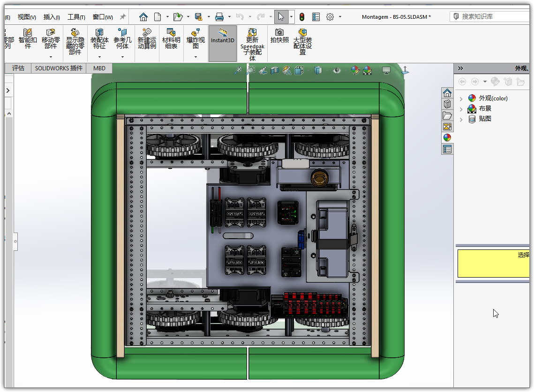This screenshot has height=392, width=534.
Task: Expand dropdown under Move Component (移动零部件)
Action: click(51, 57)
